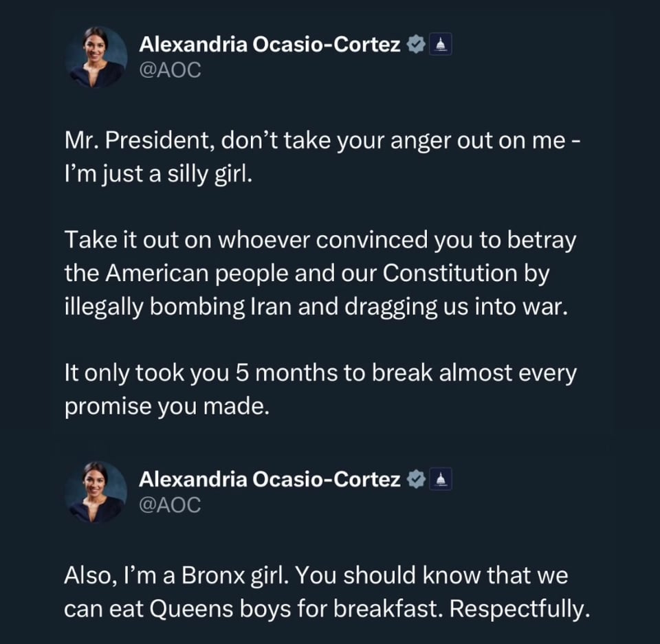Click the line starting "Take it out on whoever"
This screenshot has width=660, height=644.
(x=320, y=241)
